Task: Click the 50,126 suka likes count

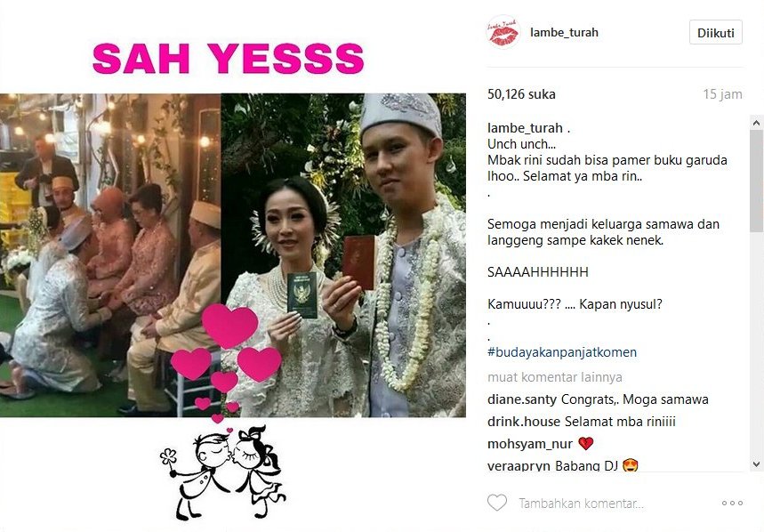Action: (521, 94)
